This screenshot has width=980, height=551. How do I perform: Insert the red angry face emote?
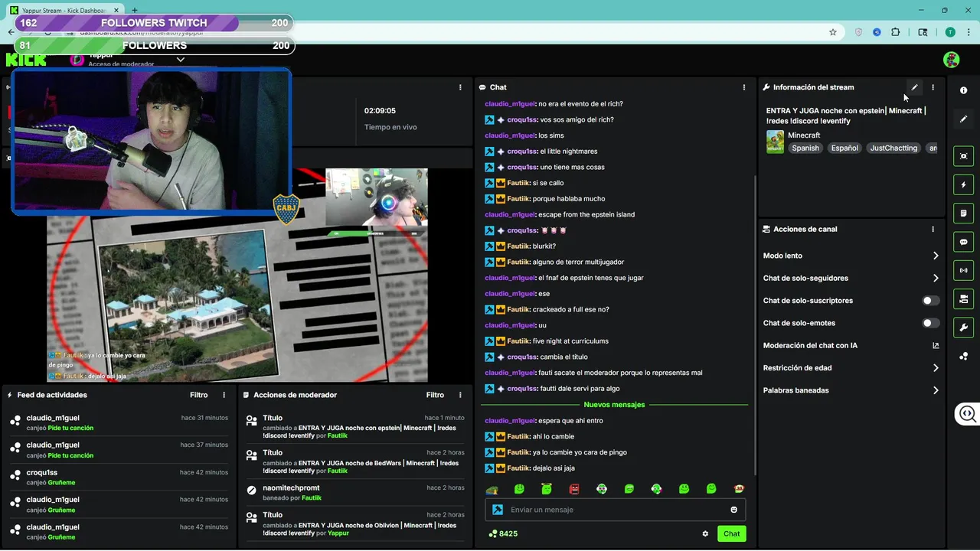(x=574, y=488)
